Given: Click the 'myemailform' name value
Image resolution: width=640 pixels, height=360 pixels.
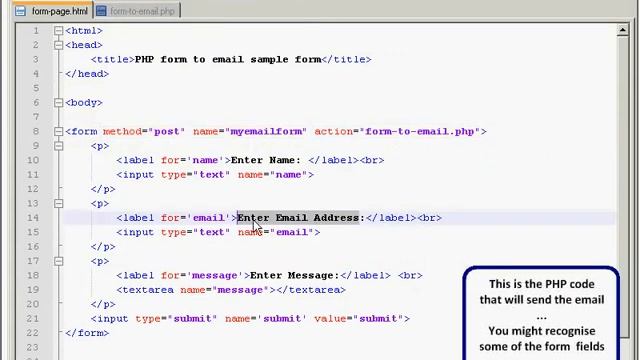Looking at the screenshot, I should (266, 131).
